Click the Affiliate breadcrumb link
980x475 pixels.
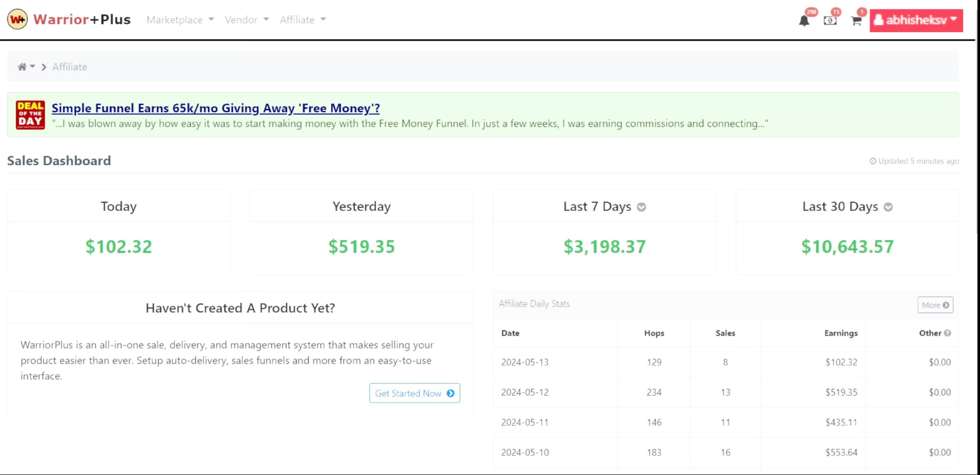coord(70,67)
